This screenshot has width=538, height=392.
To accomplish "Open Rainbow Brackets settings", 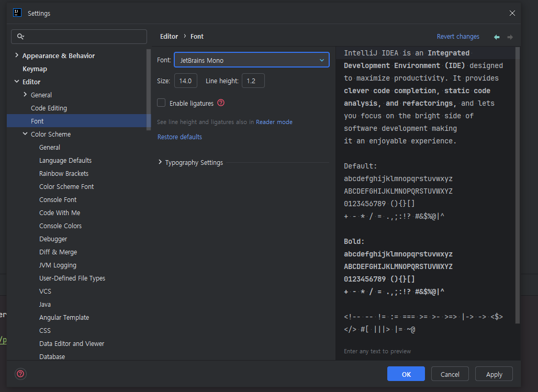I will pyautogui.click(x=64, y=173).
